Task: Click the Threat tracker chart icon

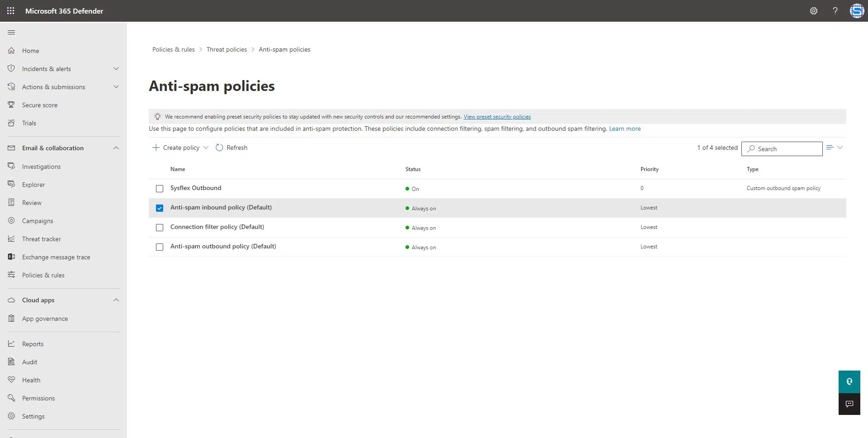Action: [12, 238]
